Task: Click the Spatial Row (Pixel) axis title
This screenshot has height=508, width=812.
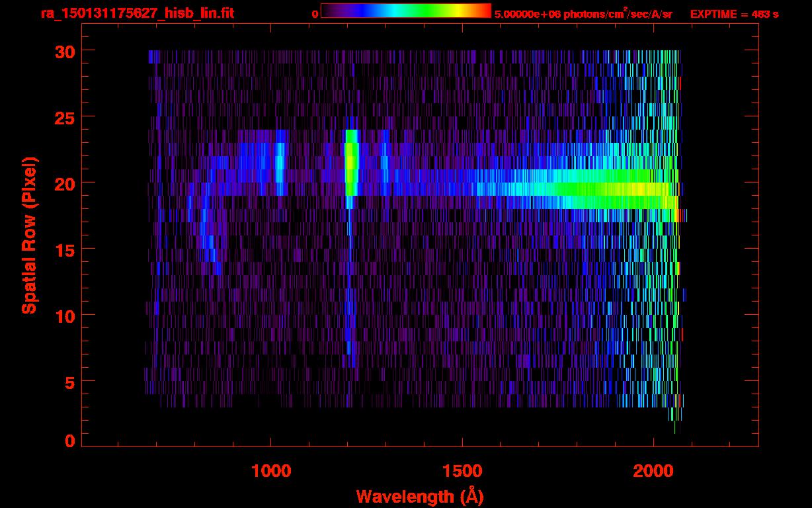Action: coord(29,235)
